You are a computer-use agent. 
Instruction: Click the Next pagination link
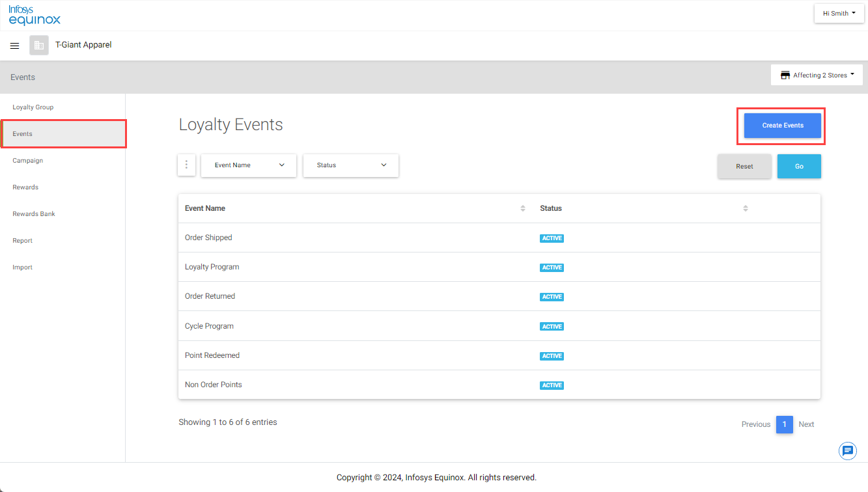pos(806,424)
